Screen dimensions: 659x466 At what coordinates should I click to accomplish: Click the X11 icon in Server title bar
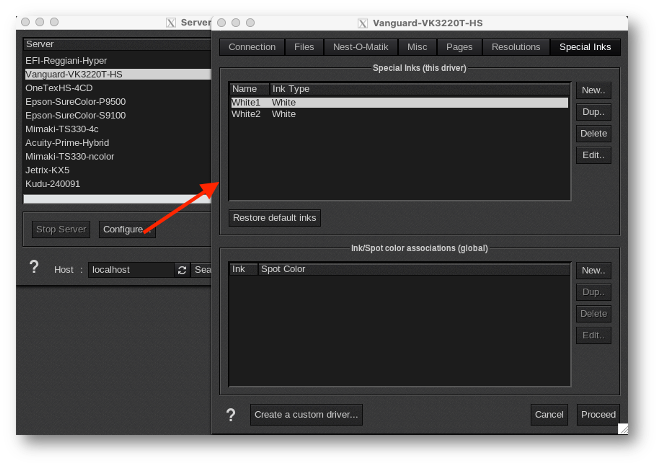click(x=171, y=23)
